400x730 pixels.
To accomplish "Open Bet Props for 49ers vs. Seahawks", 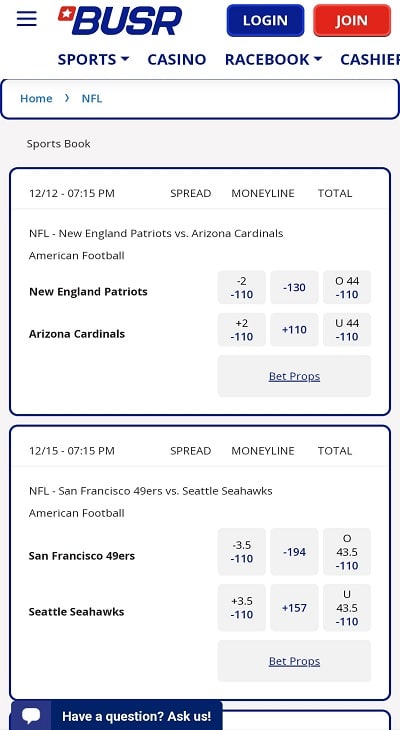I will [x=294, y=661].
